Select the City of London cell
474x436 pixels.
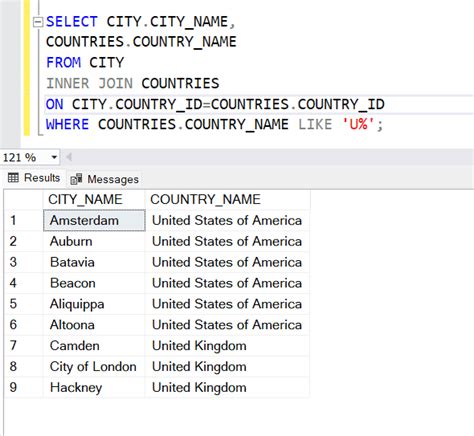94,367
